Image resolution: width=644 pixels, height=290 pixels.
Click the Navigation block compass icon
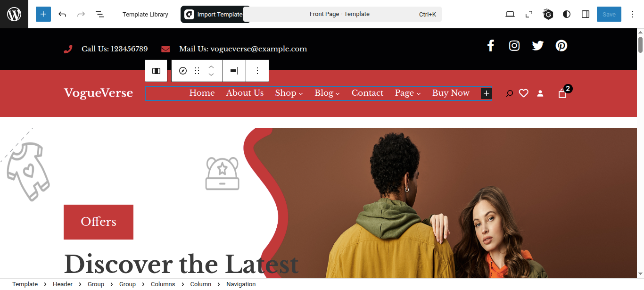(x=183, y=71)
